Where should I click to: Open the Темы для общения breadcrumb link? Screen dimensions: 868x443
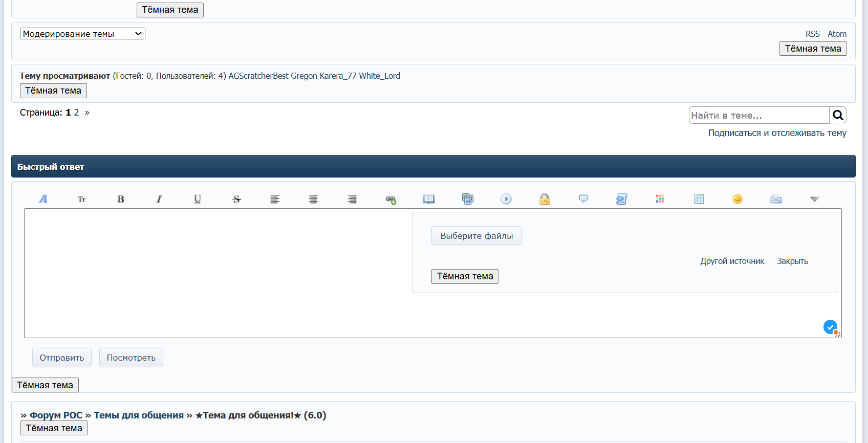[139, 415]
